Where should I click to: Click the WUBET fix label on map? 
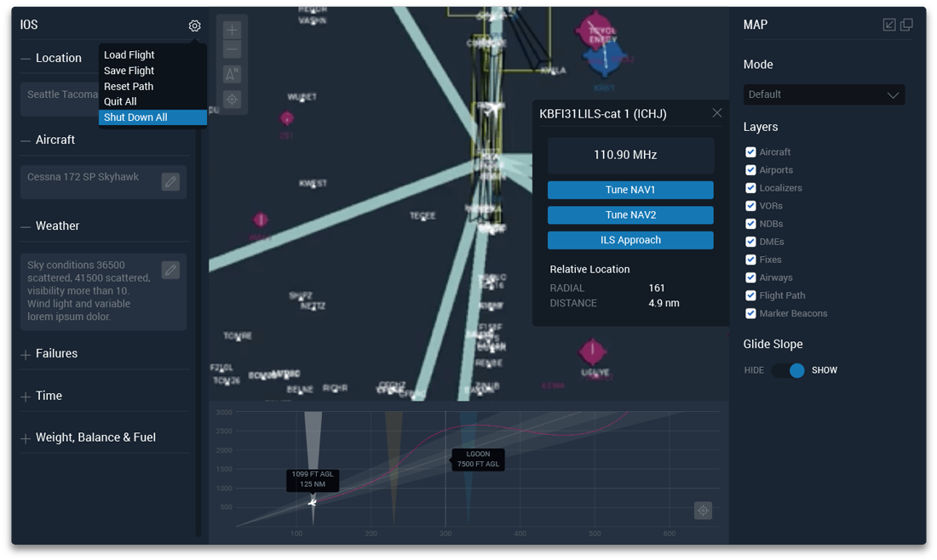pos(302,97)
